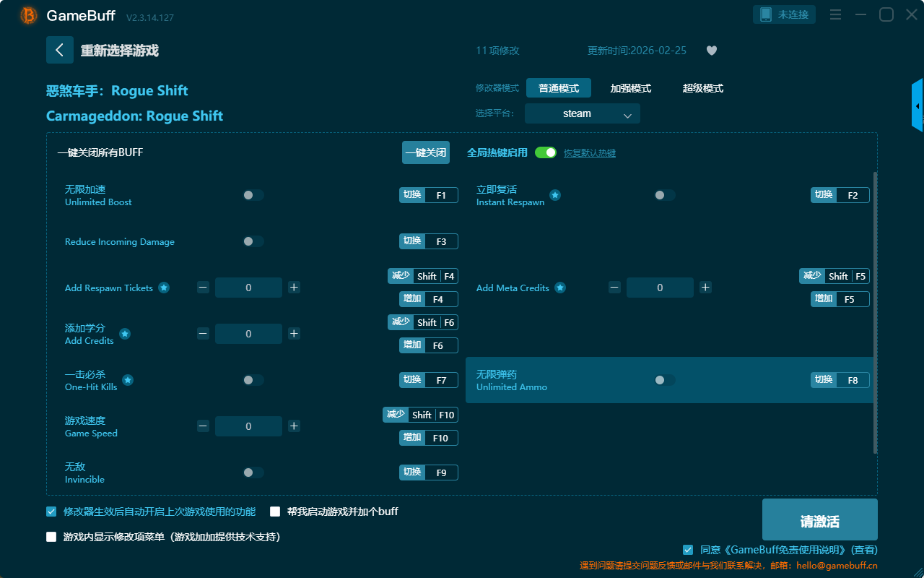The image size is (924, 578).
Task: Open the hamburger menu in title bar
Action: point(835,14)
